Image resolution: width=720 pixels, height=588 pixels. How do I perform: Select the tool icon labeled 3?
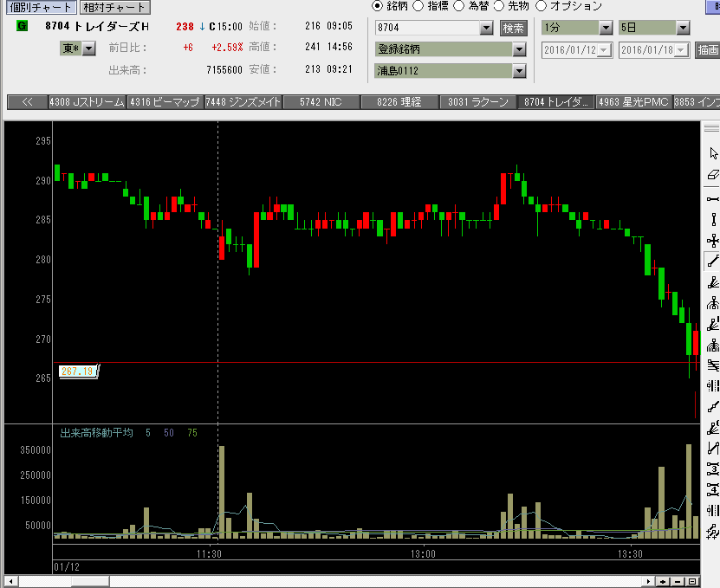tap(713, 468)
